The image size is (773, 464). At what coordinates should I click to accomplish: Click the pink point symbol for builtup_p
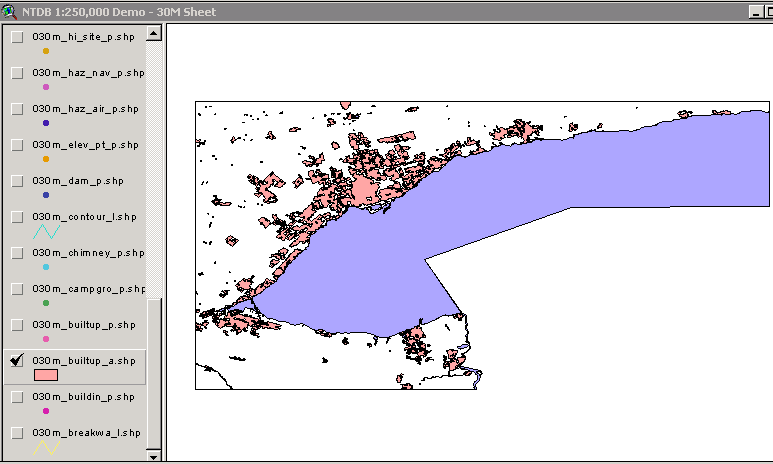46,339
